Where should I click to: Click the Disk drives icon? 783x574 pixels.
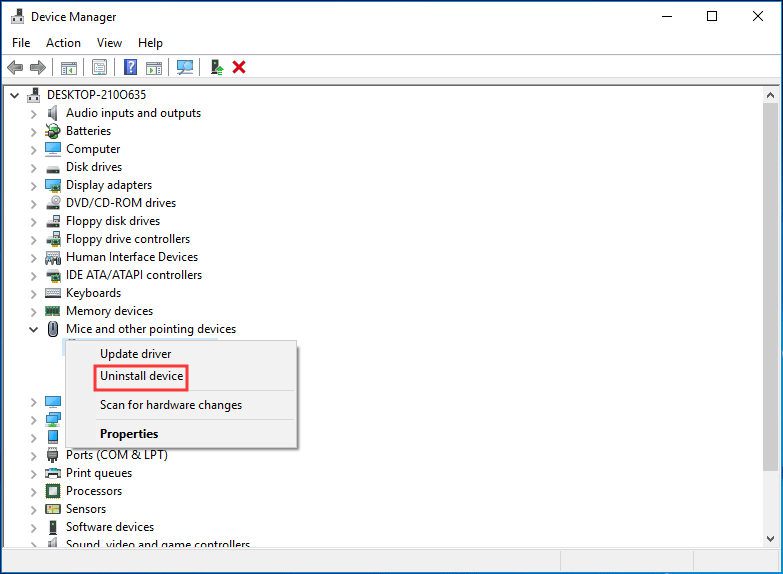(x=53, y=168)
